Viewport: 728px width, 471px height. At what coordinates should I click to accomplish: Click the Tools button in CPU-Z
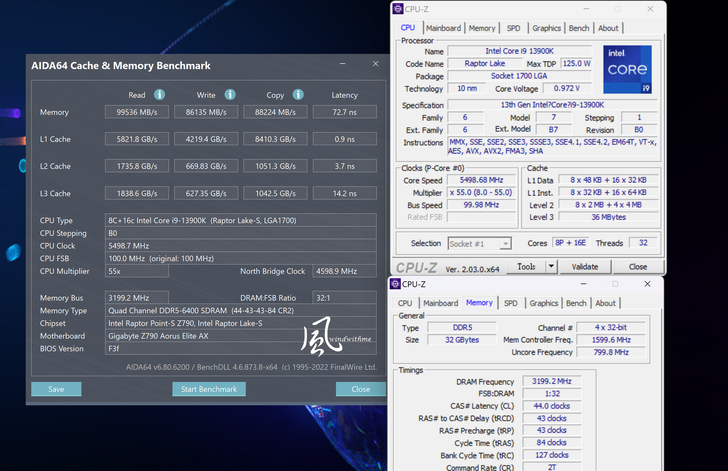(515, 267)
